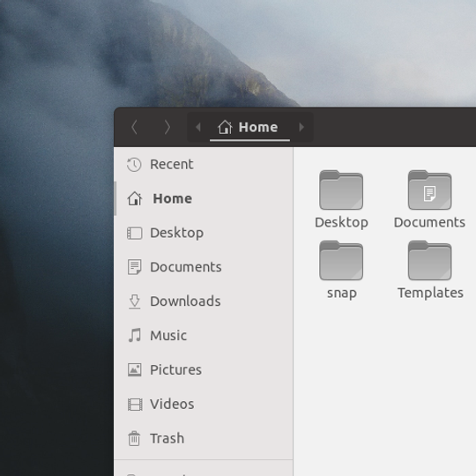Select the Documents folder in file view
The image size is (476, 476).
click(x=429, y=199)
